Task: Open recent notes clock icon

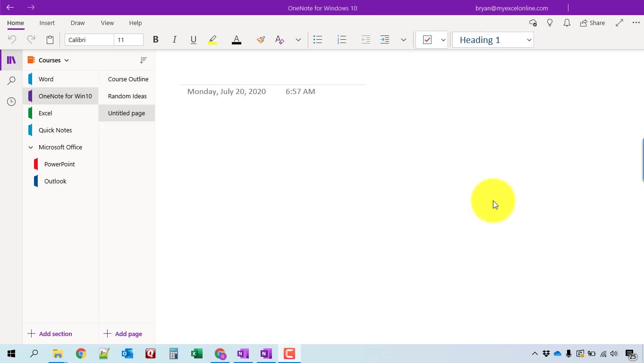Action: coord(11,102)
